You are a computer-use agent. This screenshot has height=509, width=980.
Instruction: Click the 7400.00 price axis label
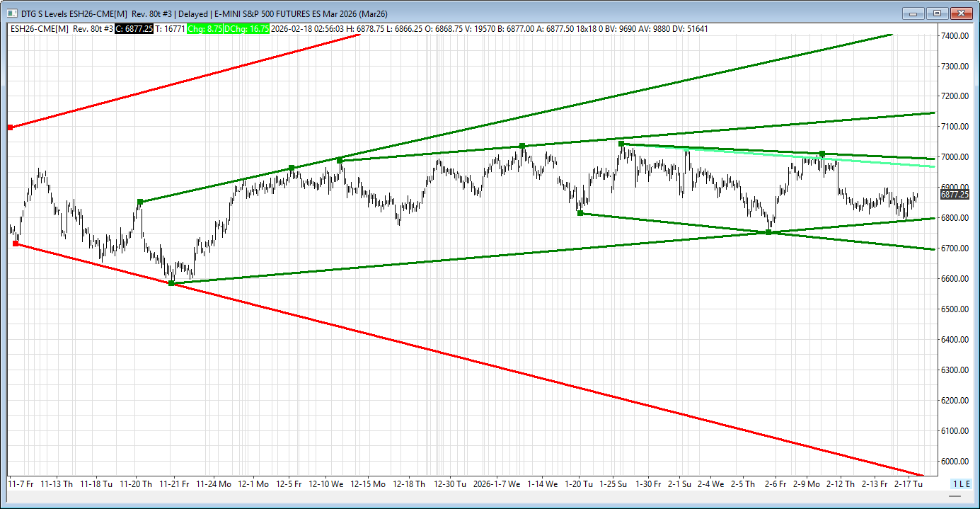tap(954, 35)
